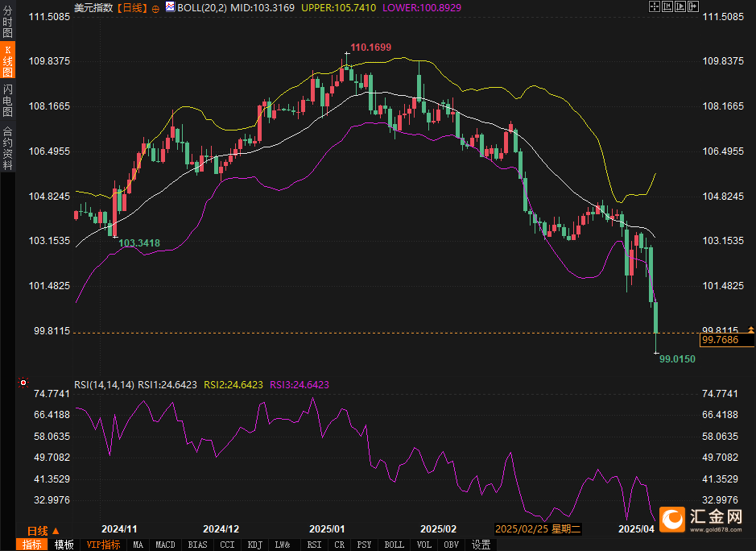Click the orange price marker arrow
The height and width of the screenshot is (551, 756).
click(x=750, y=329)
